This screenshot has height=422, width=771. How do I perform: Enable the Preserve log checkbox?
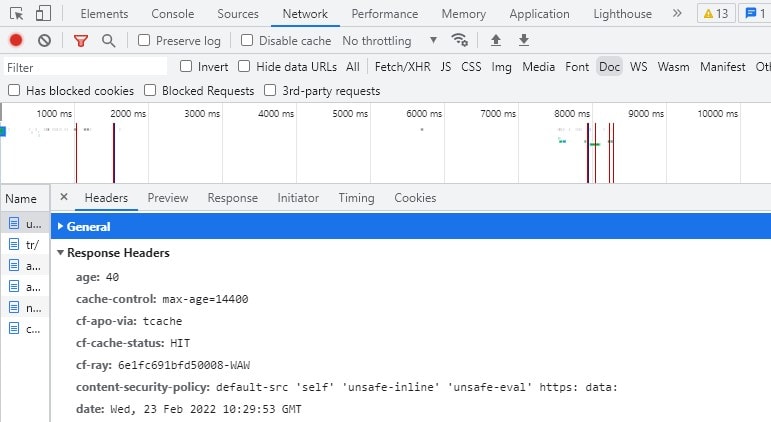click(144, 40)
